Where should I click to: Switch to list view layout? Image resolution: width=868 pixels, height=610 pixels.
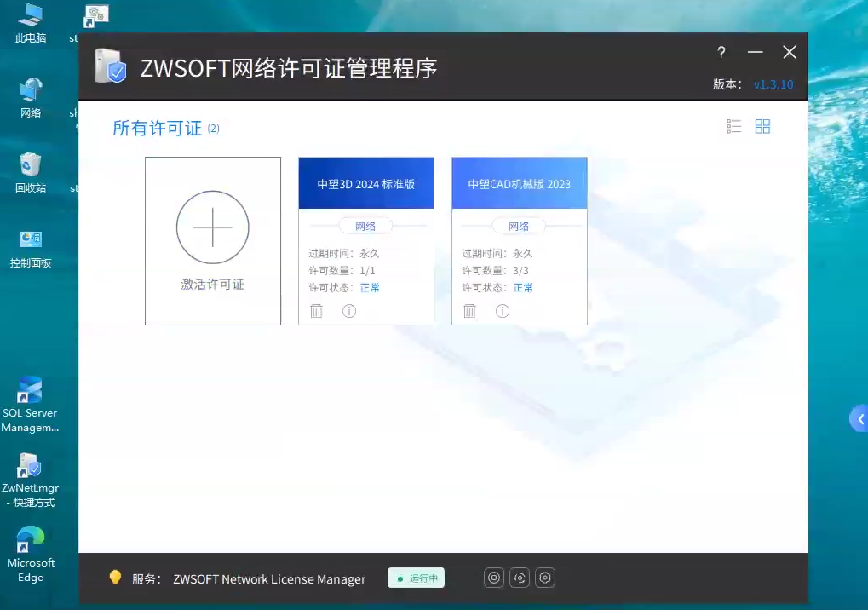click(733, 127)
